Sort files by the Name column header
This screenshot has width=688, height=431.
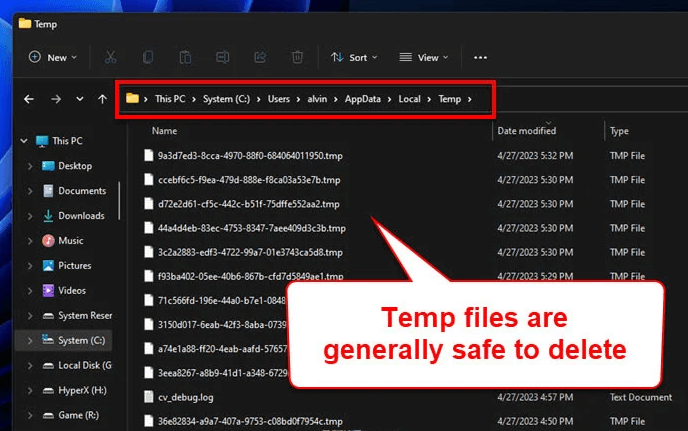click(x=165, y=131)
